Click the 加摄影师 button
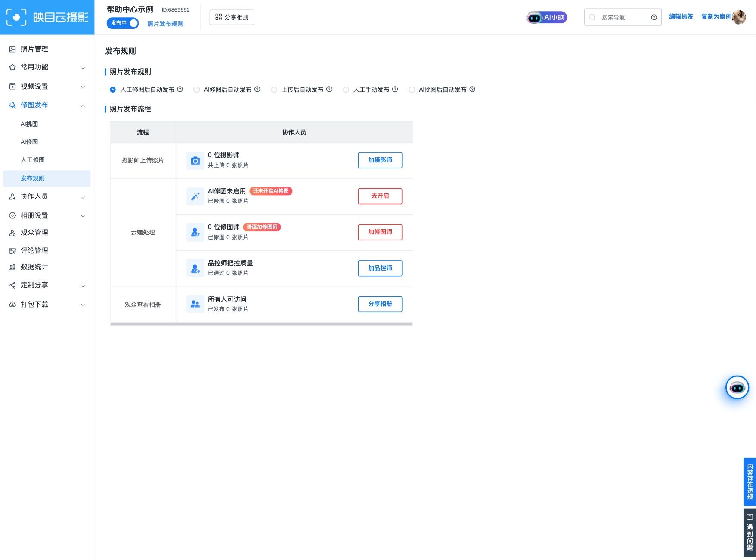This screenshot has height=560, width=756. (x=380, y=160)
